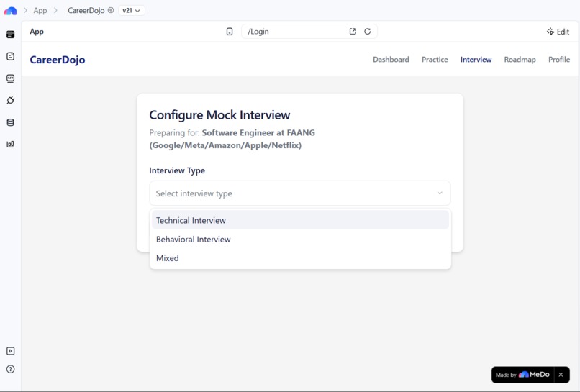
Task: Click App in the breadcrumb
Action: pyautogui.click(x=40, y=10)
